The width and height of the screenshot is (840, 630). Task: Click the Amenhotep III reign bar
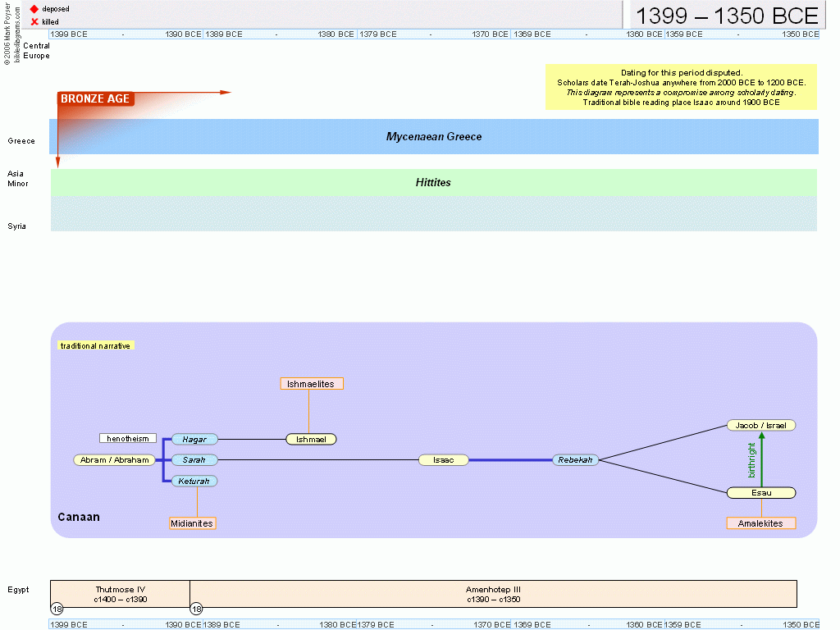493,594
